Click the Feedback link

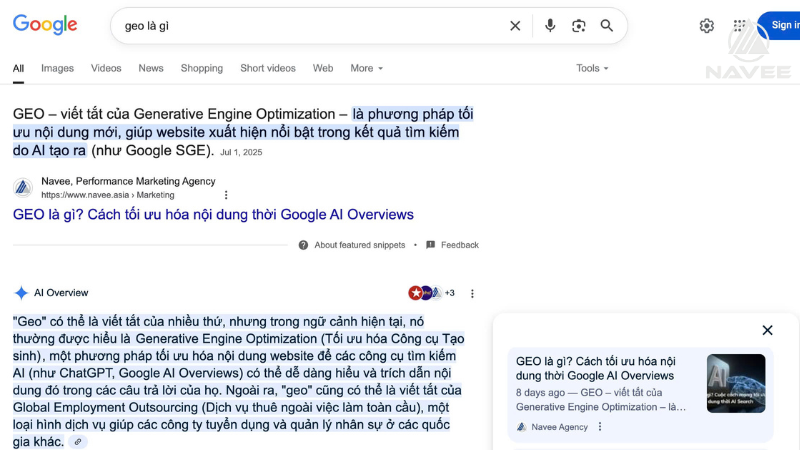pos(460,245)
